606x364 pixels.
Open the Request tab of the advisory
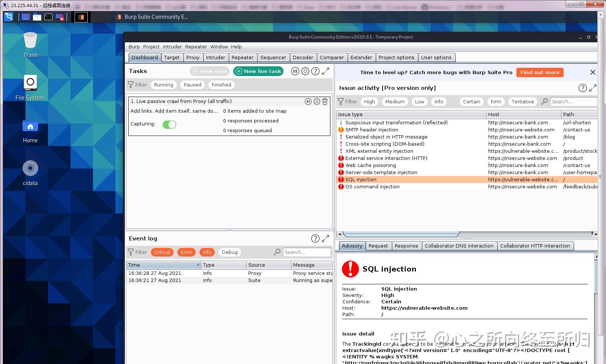pos(378,246)
